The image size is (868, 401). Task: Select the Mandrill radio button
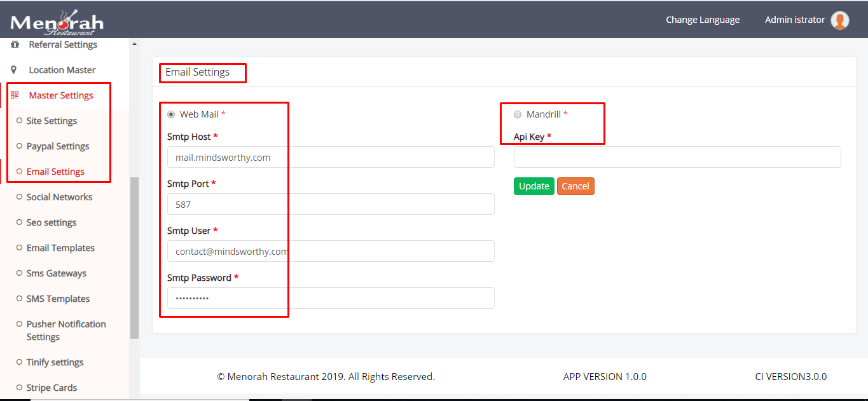pos(518,114)
